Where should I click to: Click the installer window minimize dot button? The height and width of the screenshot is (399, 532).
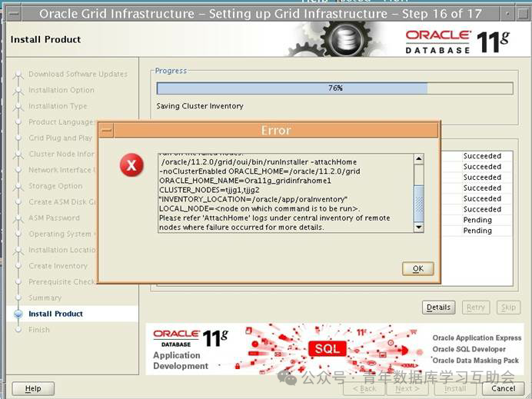click(x=507, y=14)
